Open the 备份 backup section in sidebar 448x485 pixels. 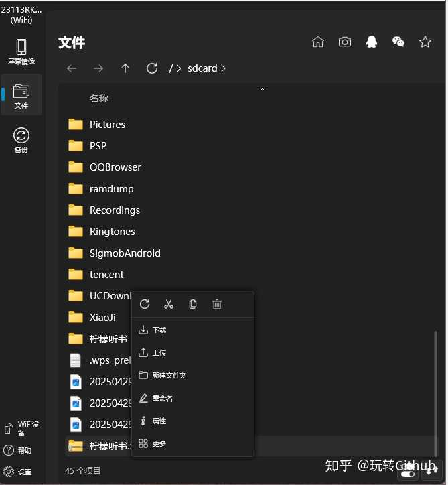pyautogui.click(x=21, y=140)
